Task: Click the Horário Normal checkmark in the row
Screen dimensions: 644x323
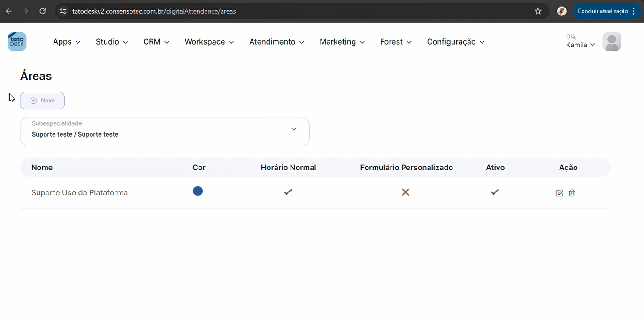Action: point(288,192)
